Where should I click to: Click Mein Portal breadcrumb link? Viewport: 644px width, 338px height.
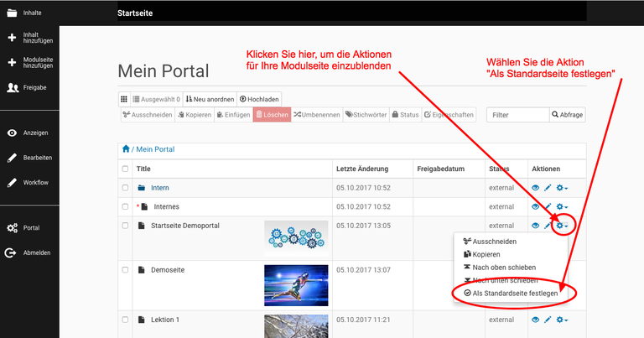155,149
